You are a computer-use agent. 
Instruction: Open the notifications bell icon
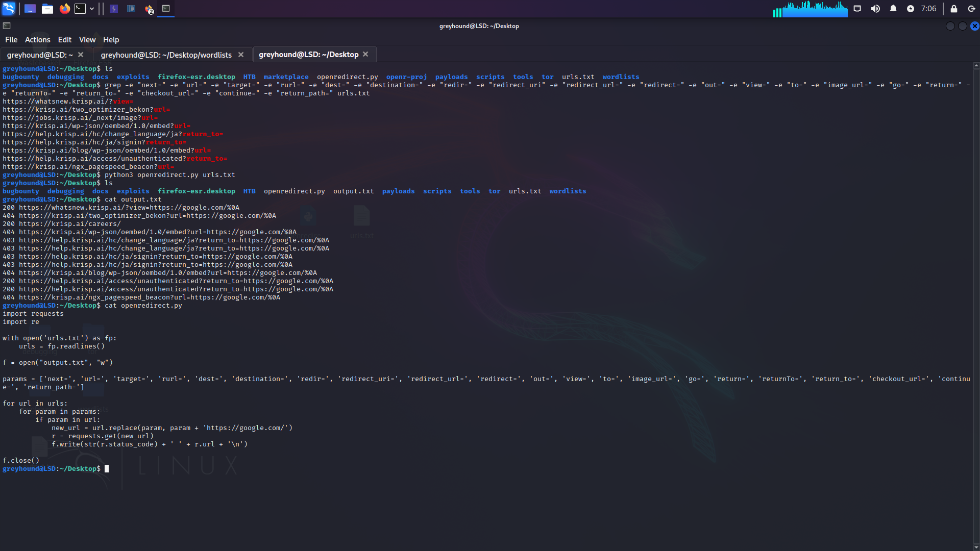[x=893, y=9]
